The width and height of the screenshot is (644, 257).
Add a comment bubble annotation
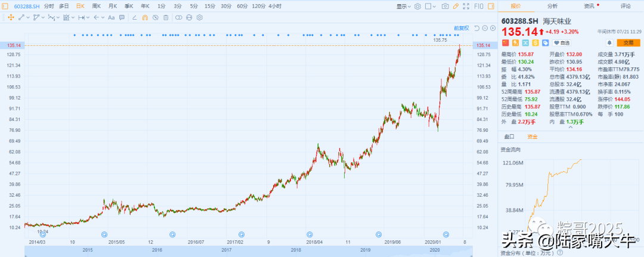click(122, 17)
